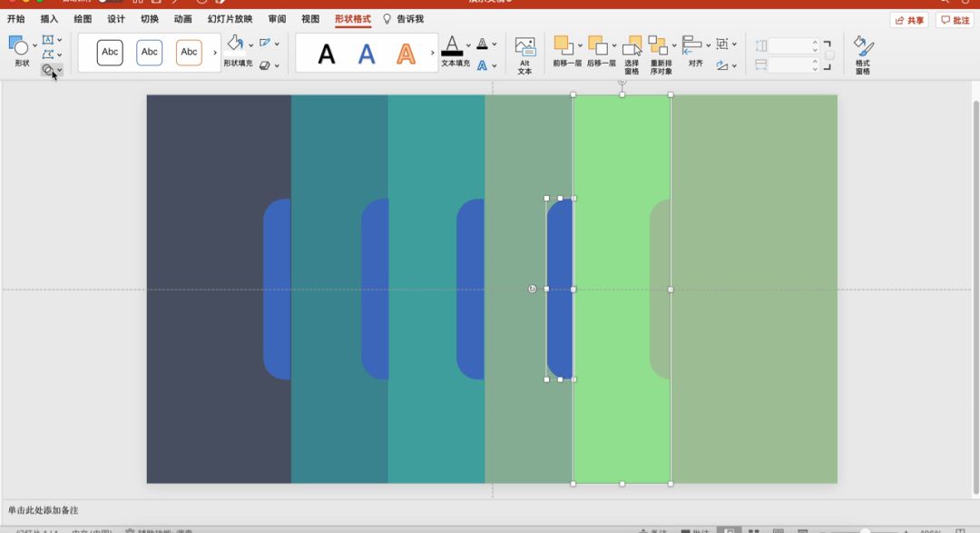Image resolution: width=980 pixels, height=533 pixels.
Task: Click the 形状填充 paint bucket icon
Action: coord(235,44)
